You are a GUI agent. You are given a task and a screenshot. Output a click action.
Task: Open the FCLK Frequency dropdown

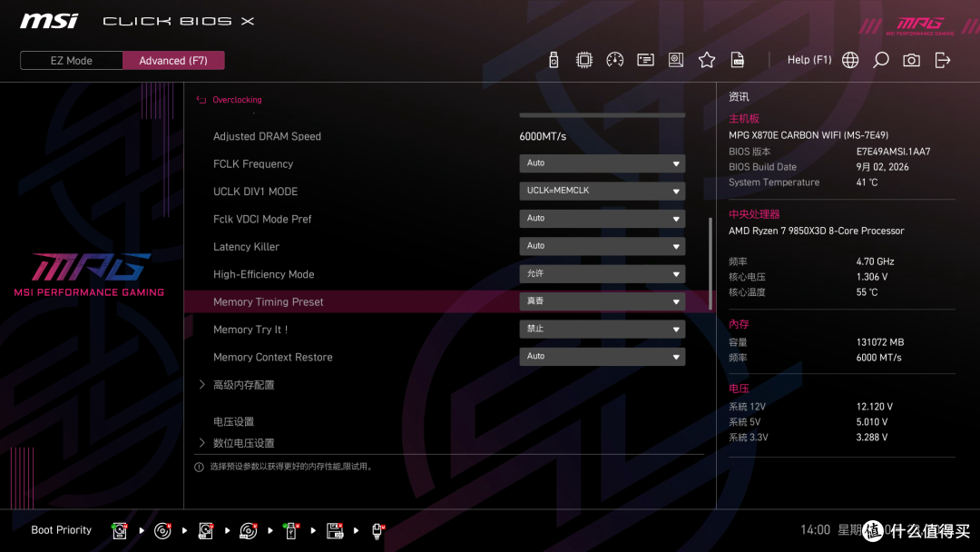(602, 163)
